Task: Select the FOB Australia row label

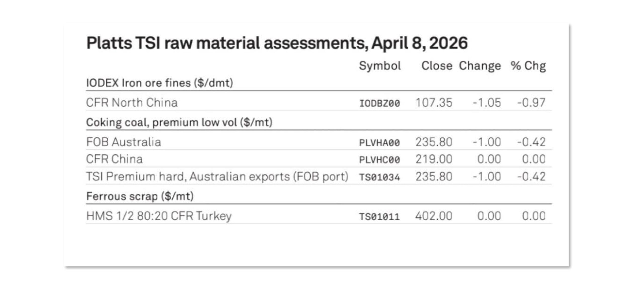Action: 124,142
